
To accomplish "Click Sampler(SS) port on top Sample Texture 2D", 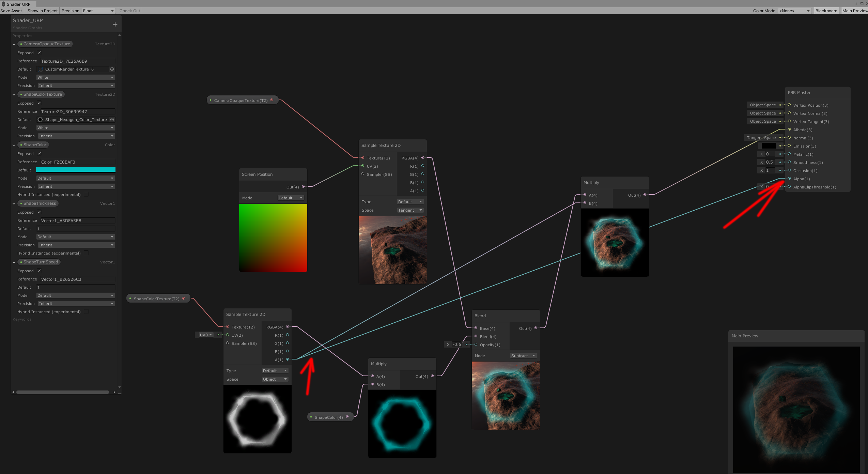I will (x=363, y=174).
